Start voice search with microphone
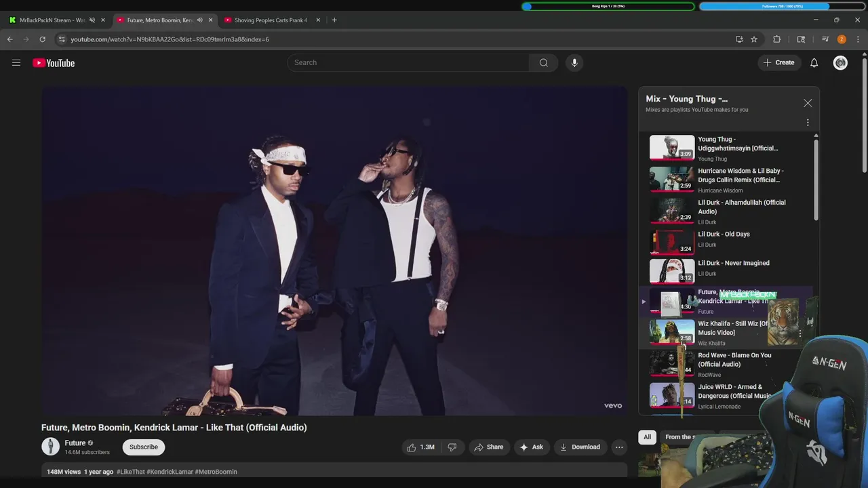868x488 pixels. [x=574, y=62]
